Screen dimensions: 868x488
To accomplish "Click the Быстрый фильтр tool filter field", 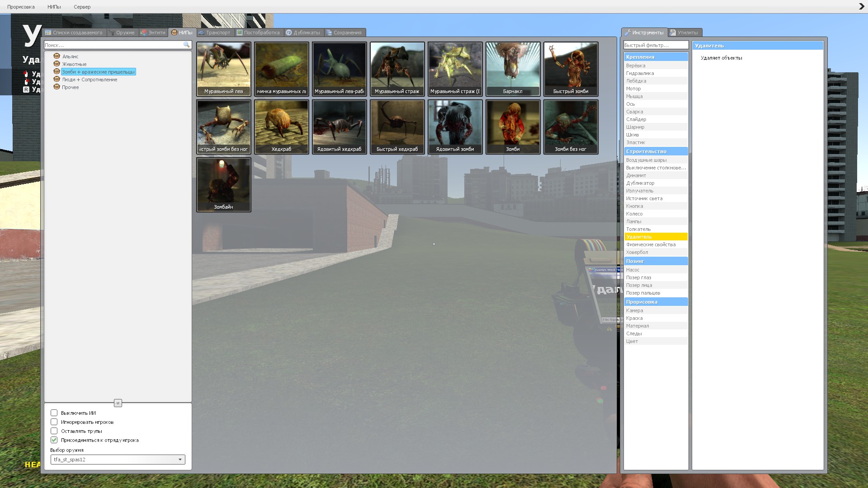I will [656, 45].
